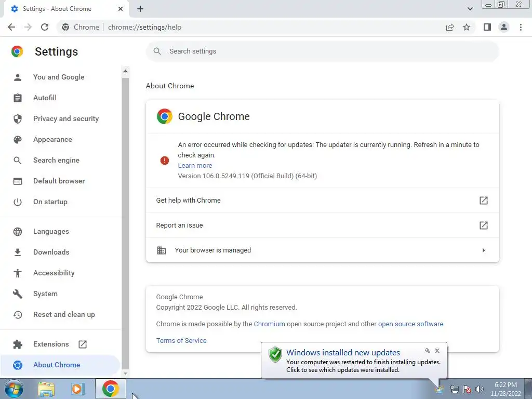Click the power icon beside On startup
This screenshot has width=532, height=399.
click(x=18, y=202)
